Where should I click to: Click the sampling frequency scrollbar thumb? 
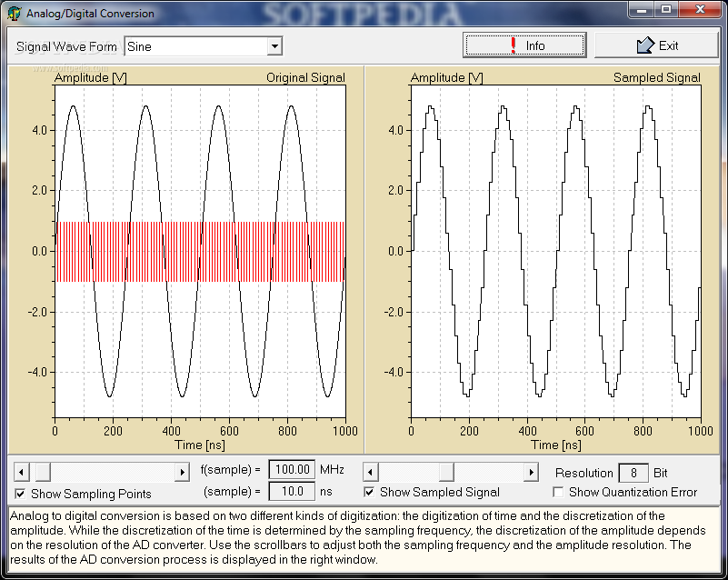(x=43, y=472)
